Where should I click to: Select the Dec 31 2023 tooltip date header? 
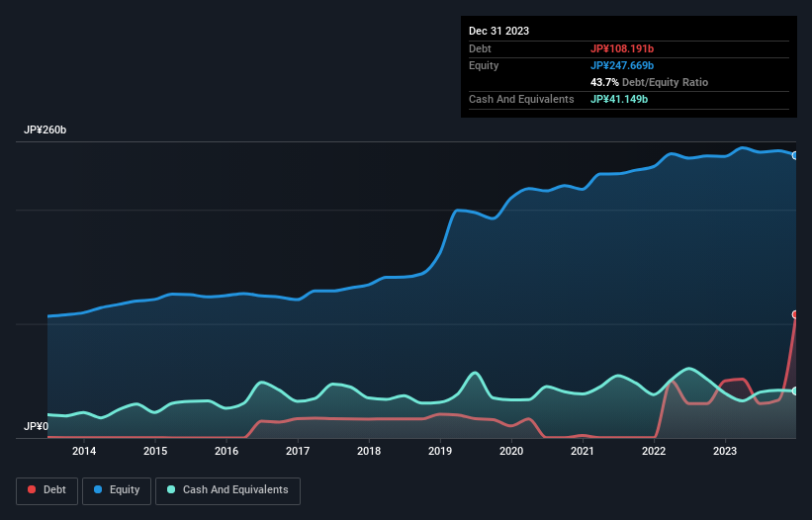[498, 31]
